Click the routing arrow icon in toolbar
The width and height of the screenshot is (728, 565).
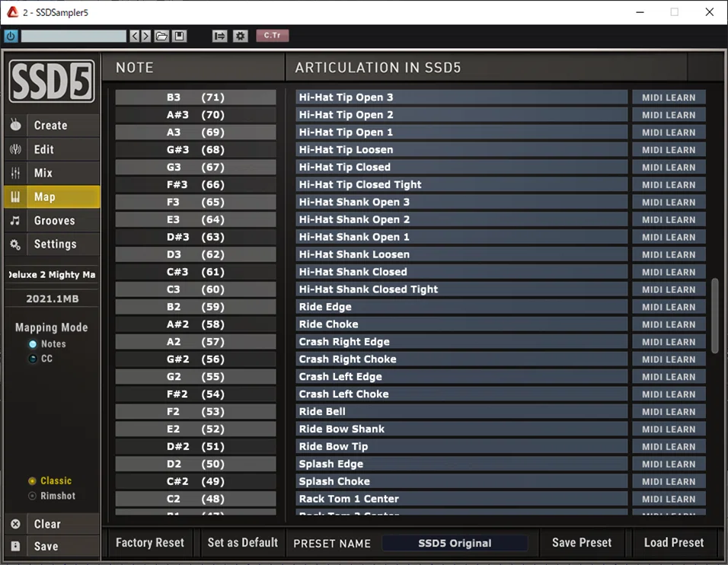[x=219, y=36]
